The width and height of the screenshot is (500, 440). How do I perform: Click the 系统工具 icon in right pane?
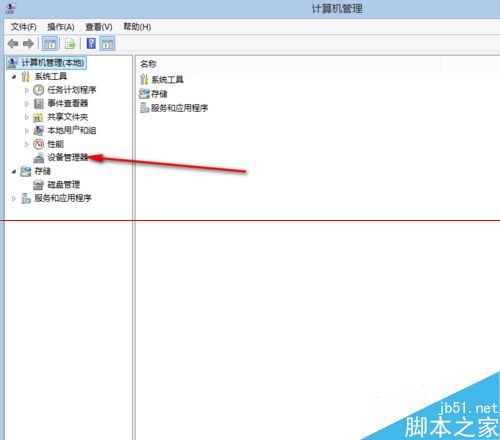click(x=144, y=79)
